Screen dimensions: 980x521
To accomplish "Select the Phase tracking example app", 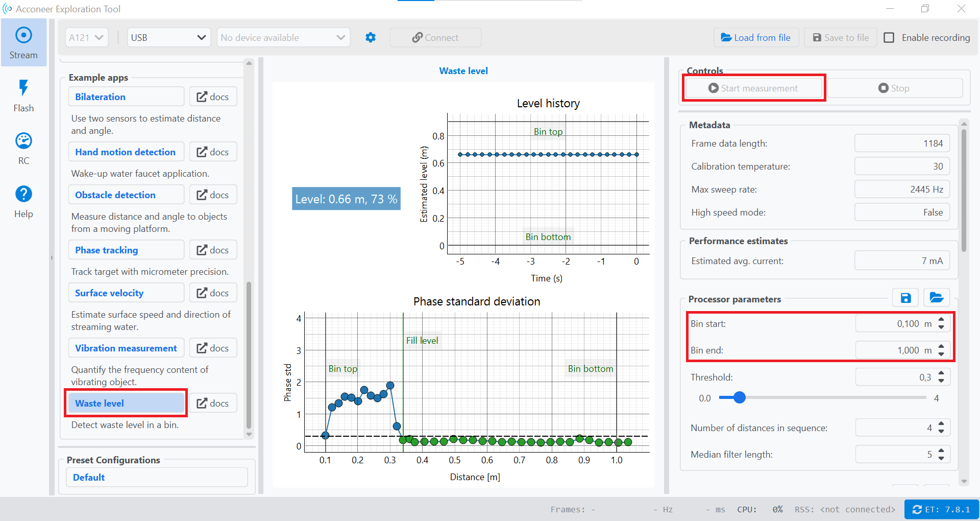I will (x=126, y=250).
